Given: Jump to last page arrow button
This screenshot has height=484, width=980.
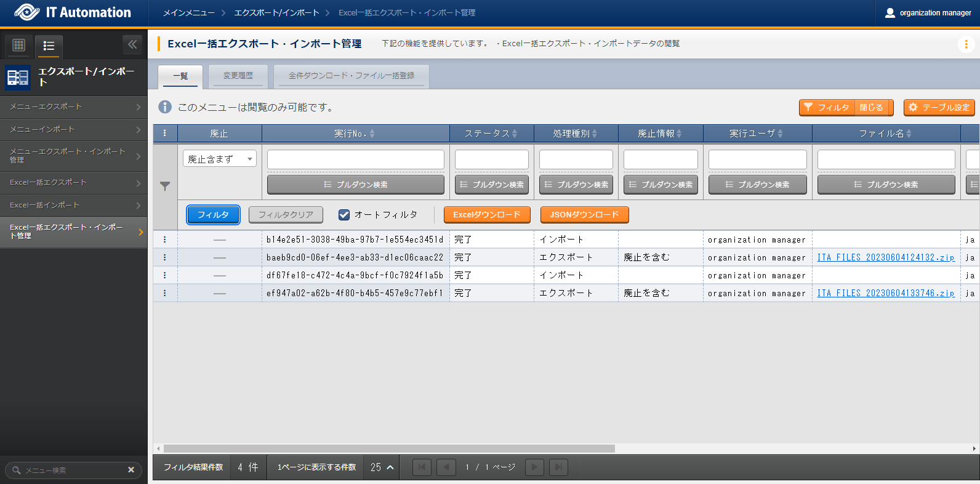Looking at the screenshot, I should [x=558, y=467].
